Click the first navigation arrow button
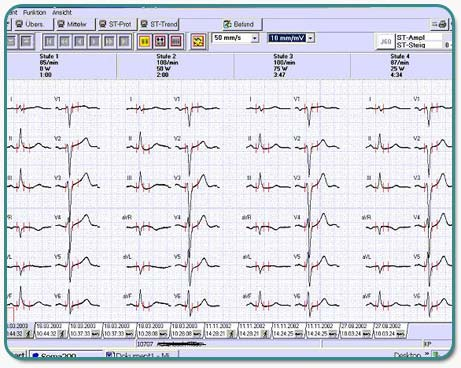This screenshot has height=368, width=461. pos(50,41)
